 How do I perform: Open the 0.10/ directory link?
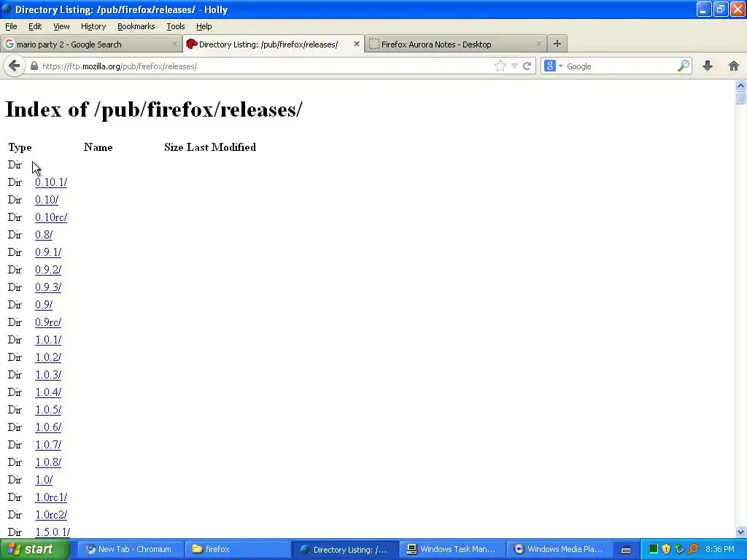(x=47, y=200)
